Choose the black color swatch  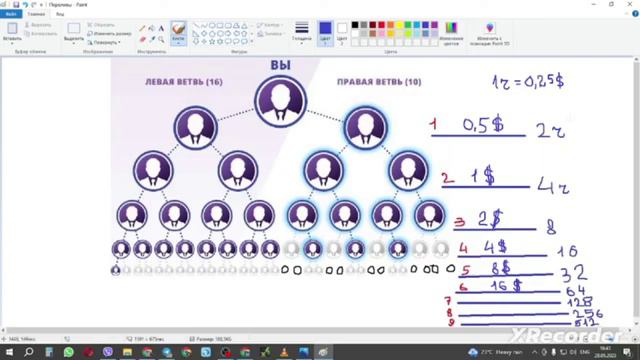(x=355, y=25)
